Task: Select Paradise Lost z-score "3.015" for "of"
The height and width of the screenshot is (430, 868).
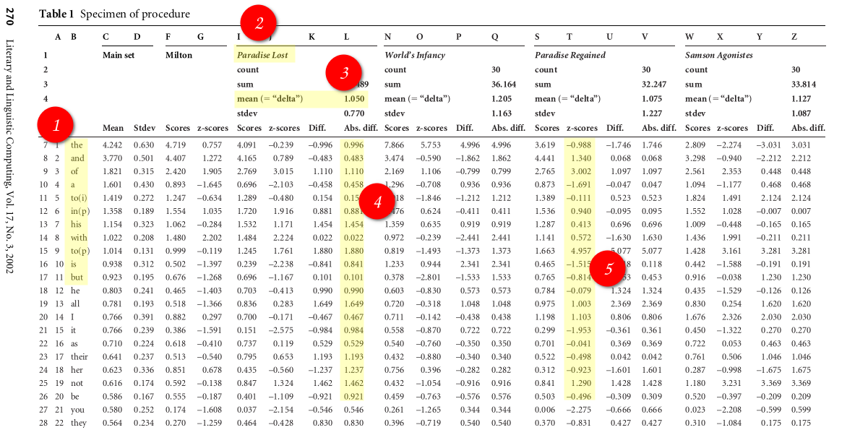Action: click(x=285, y=172)
